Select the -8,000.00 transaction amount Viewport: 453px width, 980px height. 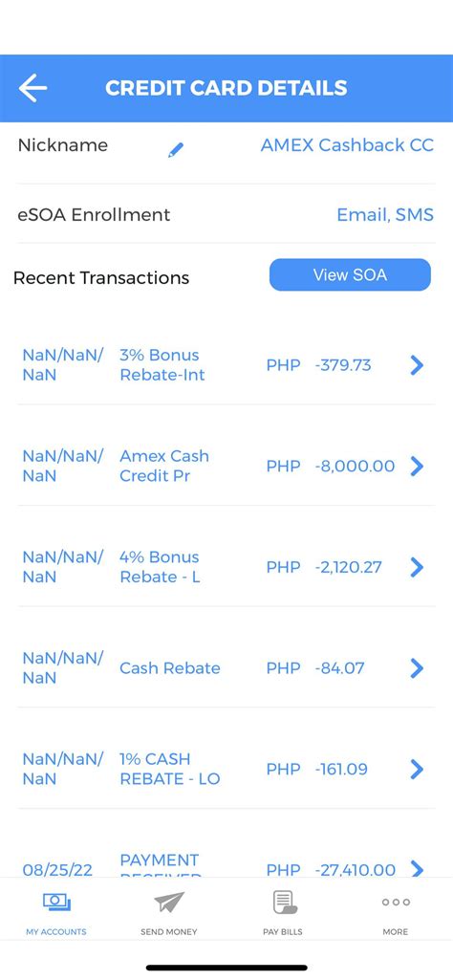click(x=355, y=467)
